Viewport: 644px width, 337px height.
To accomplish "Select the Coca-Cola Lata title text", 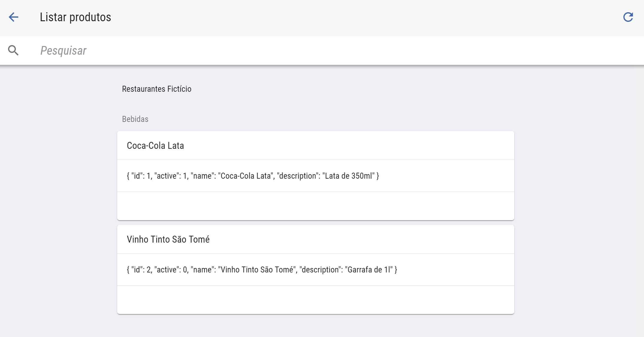I will [155, 145].
